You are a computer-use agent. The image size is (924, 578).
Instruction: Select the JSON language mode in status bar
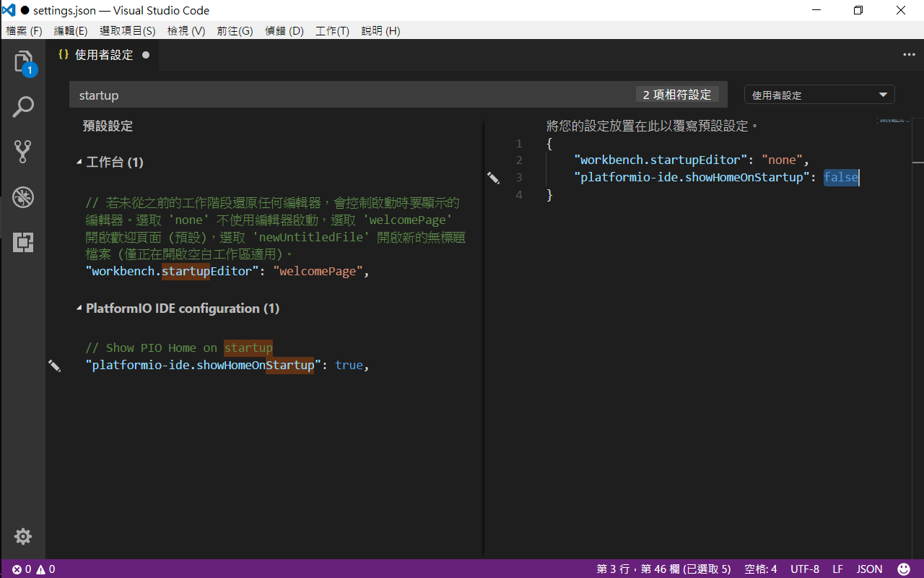click(x=869, y=569)
